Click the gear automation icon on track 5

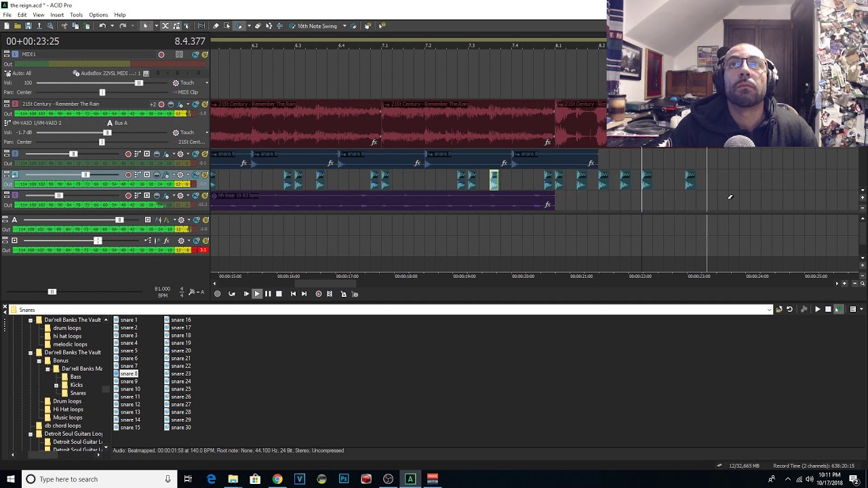180,196
